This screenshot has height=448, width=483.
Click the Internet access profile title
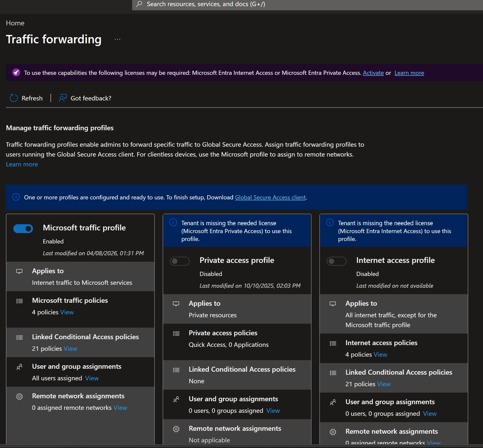pos(395,260)
